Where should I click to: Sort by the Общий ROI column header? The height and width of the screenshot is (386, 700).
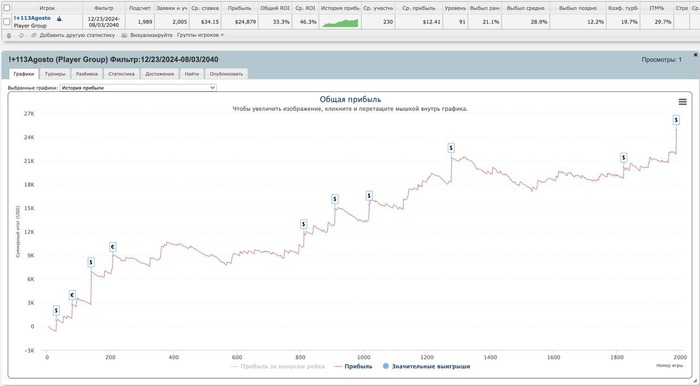coord(275,8)
